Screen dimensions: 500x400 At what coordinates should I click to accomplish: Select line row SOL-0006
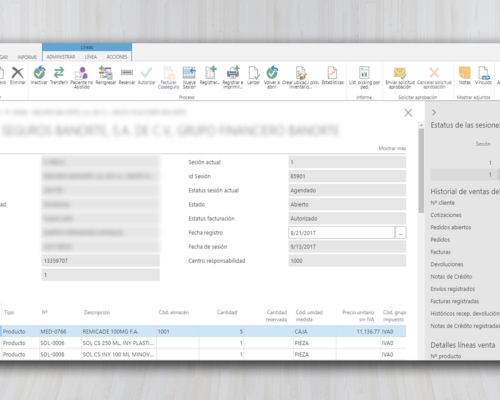point(203,343)
